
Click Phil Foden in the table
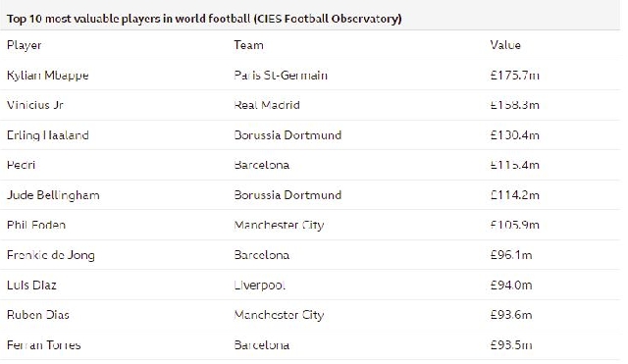tap(36, 225)
